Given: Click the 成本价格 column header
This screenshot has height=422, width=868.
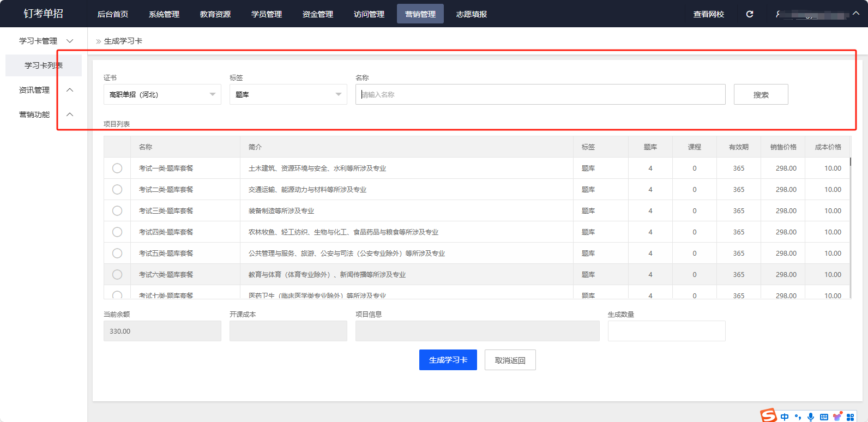Looking at the screenshot, I should (x=828, y=147).
